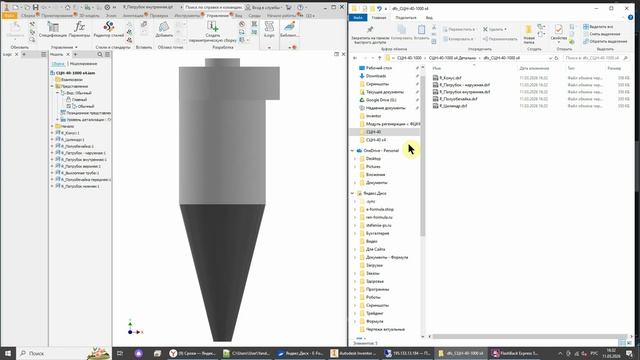Click Вставить paste icon in Explorer
The height and width of the screenshot is (360, 640).
421,32
